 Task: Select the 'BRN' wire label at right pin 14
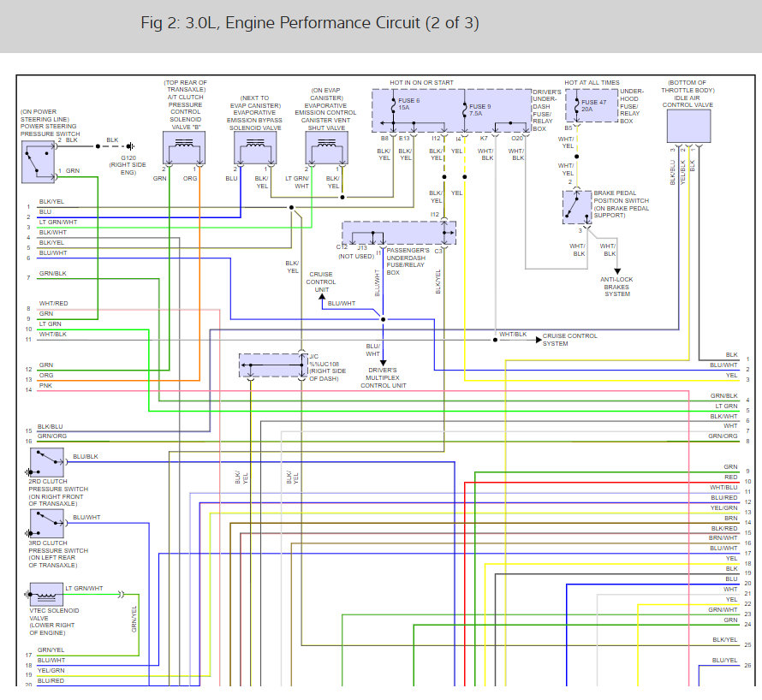(731, 519)
